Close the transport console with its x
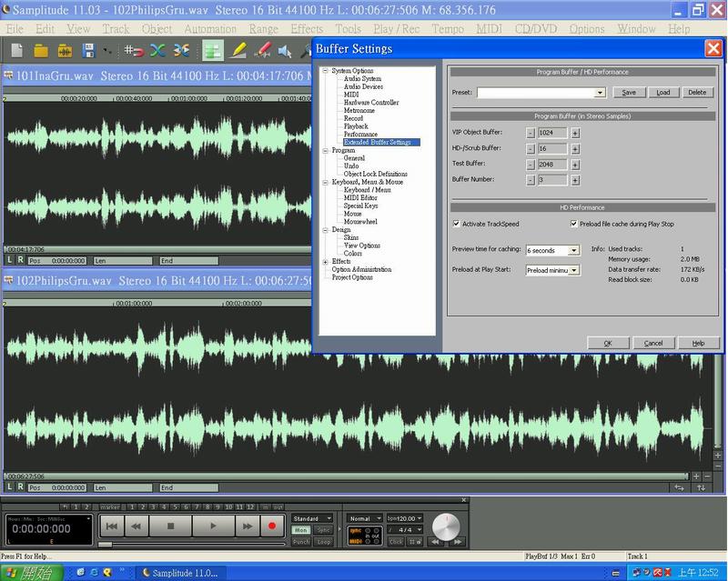728x581 pixels. click(463, 500)
